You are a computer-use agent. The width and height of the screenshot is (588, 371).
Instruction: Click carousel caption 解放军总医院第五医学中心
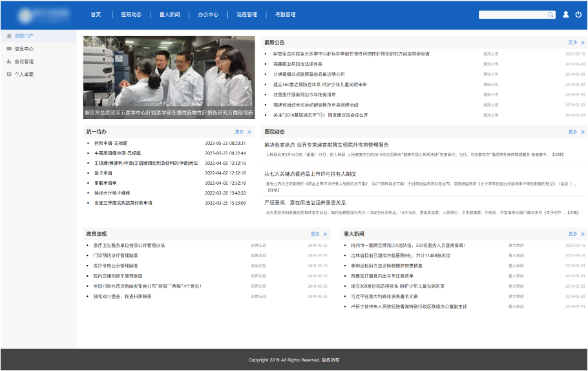click(169, 113)
